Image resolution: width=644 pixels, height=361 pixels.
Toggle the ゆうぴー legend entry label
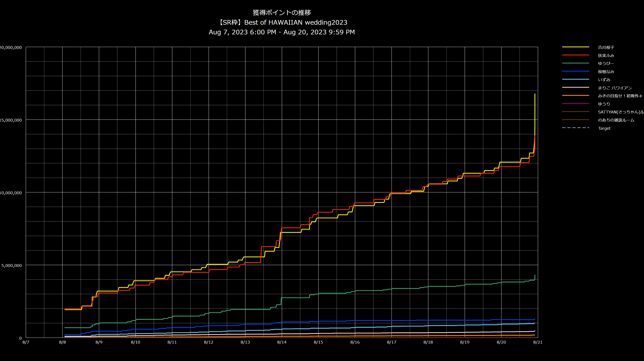(605, 63)
